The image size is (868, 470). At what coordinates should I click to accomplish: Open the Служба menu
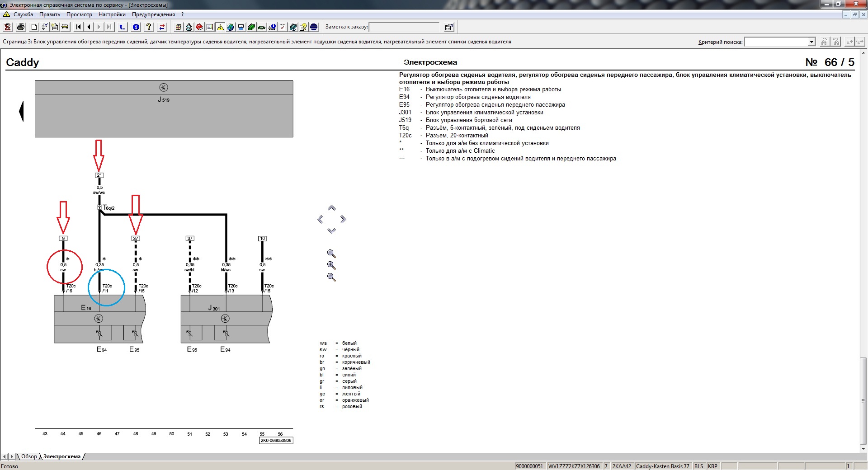click(x=23, y=14)
